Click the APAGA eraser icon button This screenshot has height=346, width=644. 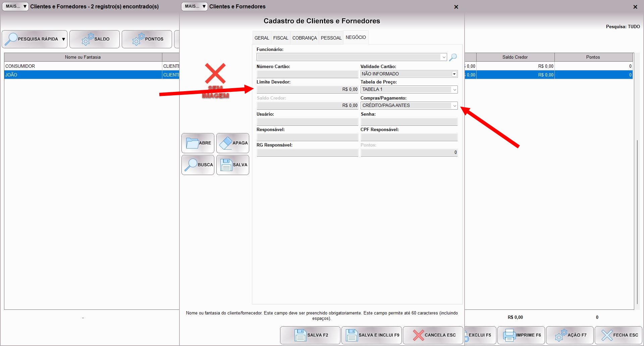[233, 143]
